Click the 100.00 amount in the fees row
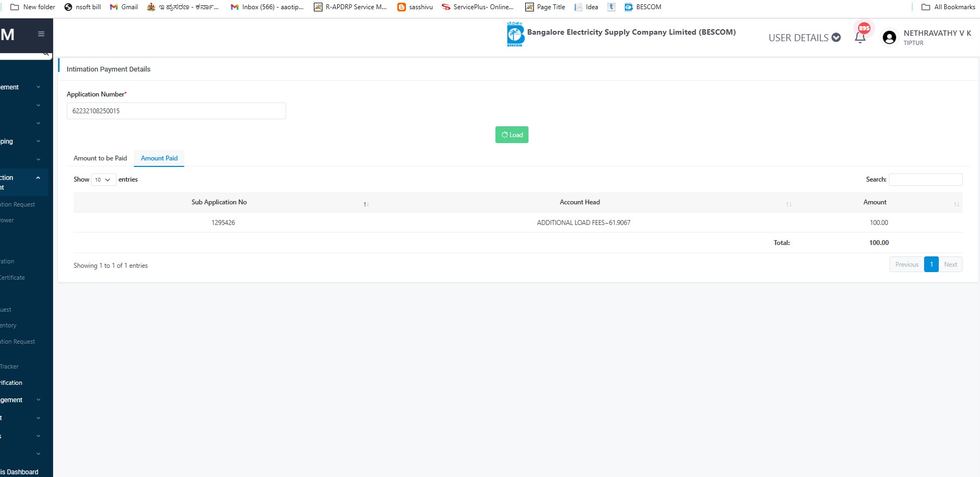 pos(879,223)
